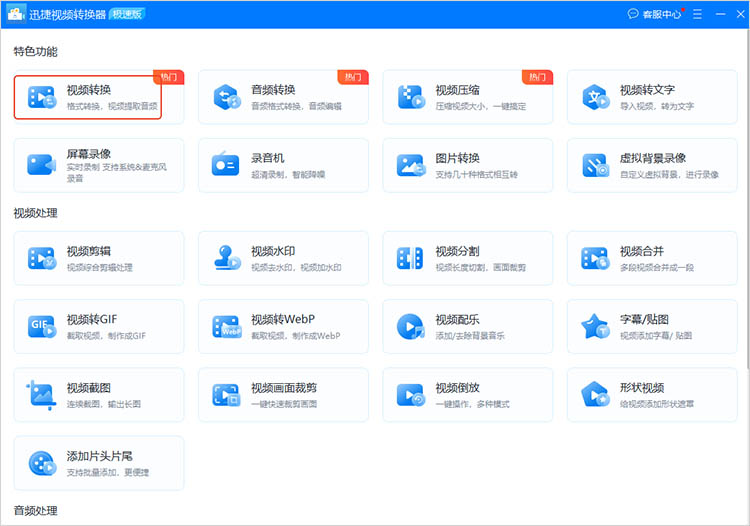Select the 图片转换 image conversion tool
The width and height of the screenshot is (750, 526).
click(x=467, y=165)
